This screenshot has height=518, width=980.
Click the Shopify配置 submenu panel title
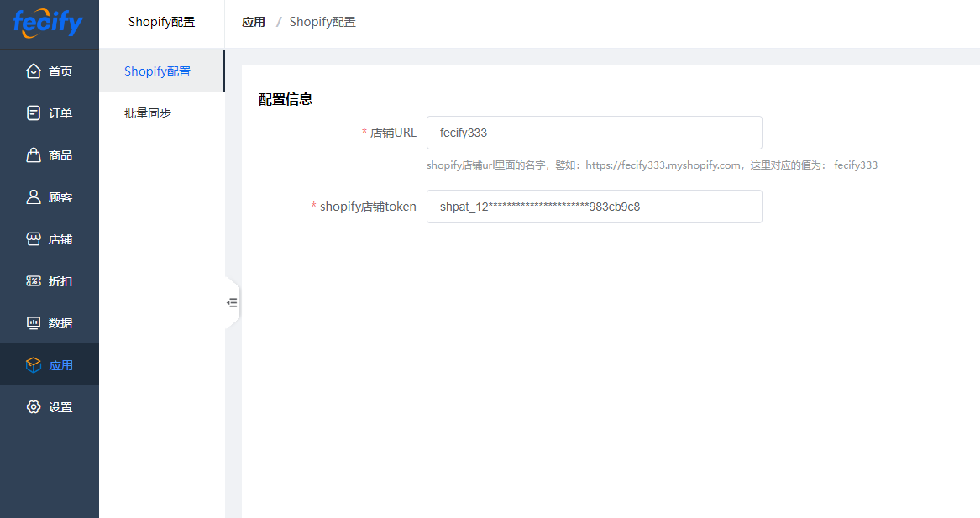tap(162, 22)
